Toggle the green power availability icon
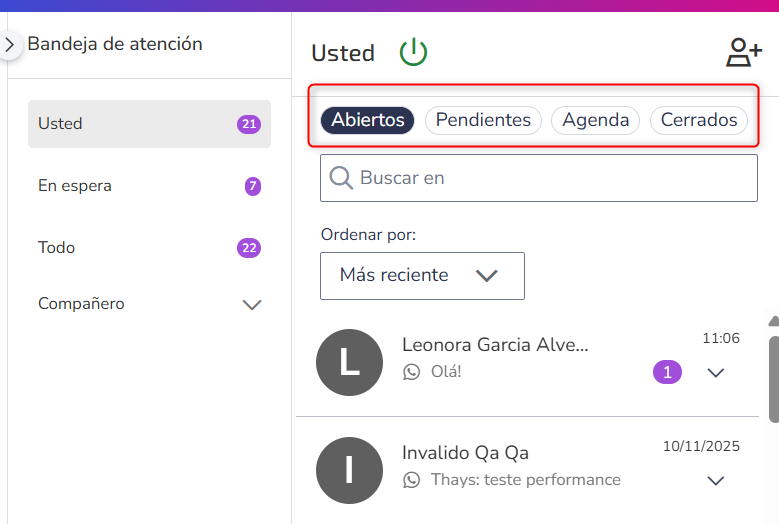This screenshot has height=524, width=779. [413, 53]
